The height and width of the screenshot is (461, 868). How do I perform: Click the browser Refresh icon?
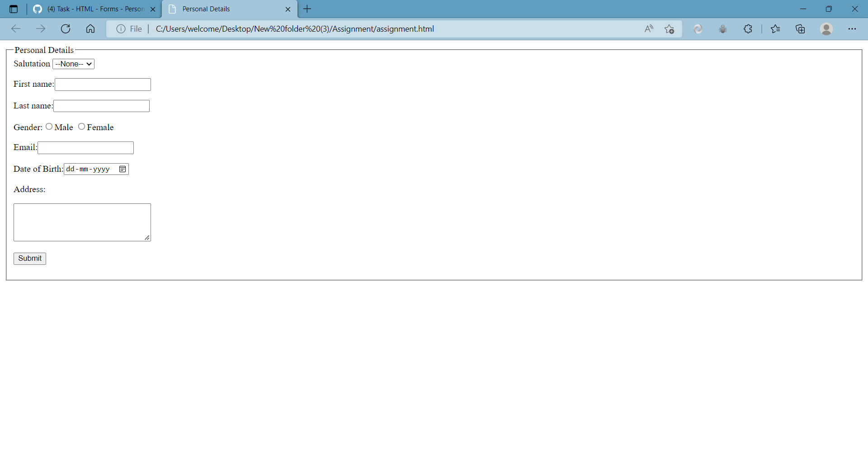tap(66, 28)
